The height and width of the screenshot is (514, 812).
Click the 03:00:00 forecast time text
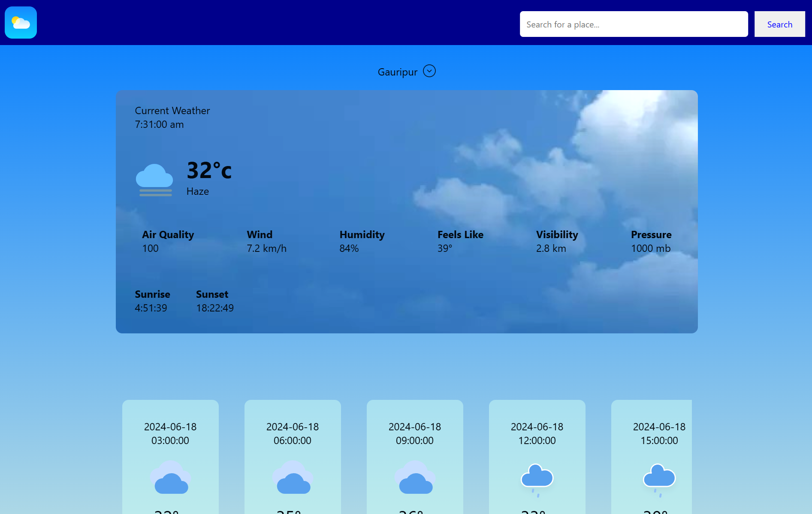pos(170,441)
